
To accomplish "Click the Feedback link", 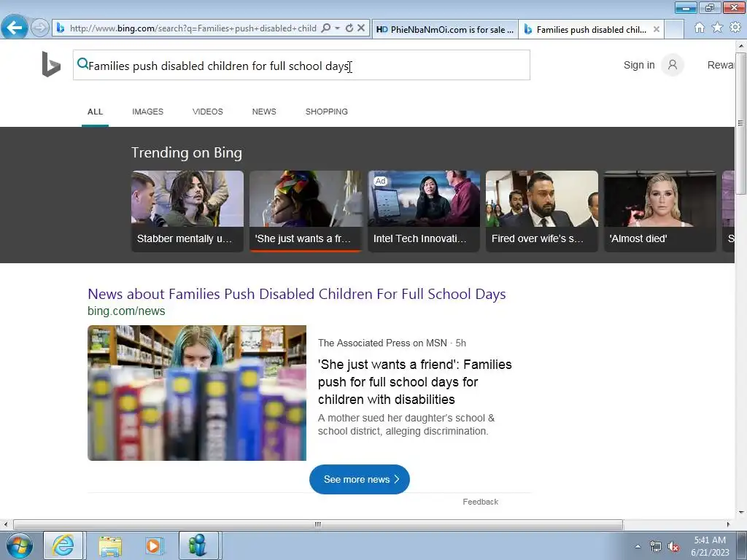I will pyautogui.click(x=480, y=502).
